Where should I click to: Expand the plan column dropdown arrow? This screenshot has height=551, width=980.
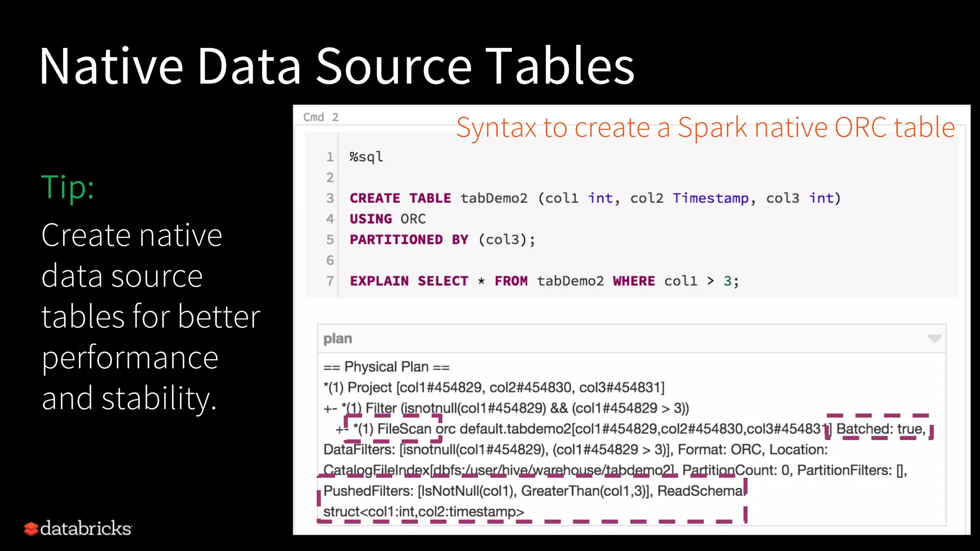point(934,339)
